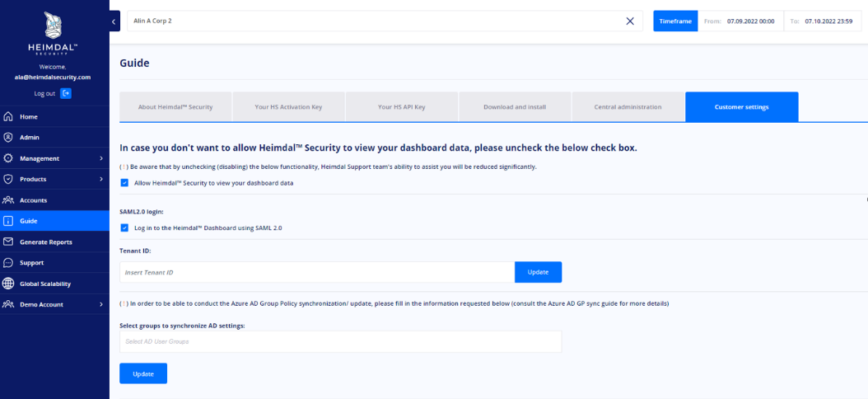This screenshot has height=399, width=868.
Task: Toggle Log in using SAML 2.0 checkbox
Action: pos(124,228)
